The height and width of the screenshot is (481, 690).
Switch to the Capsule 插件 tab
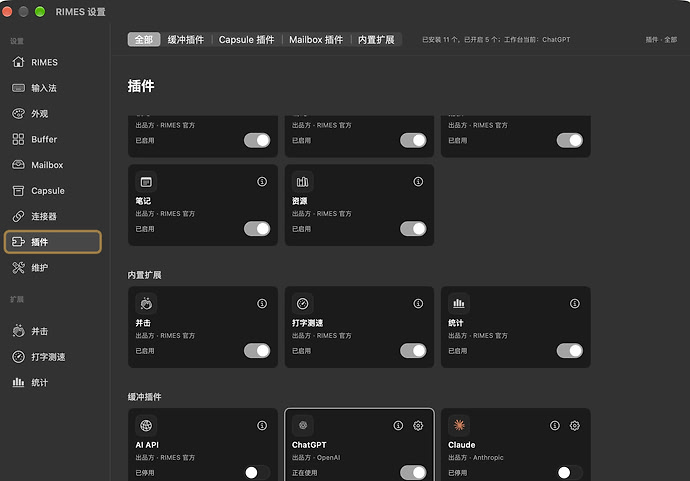point(246,40)
